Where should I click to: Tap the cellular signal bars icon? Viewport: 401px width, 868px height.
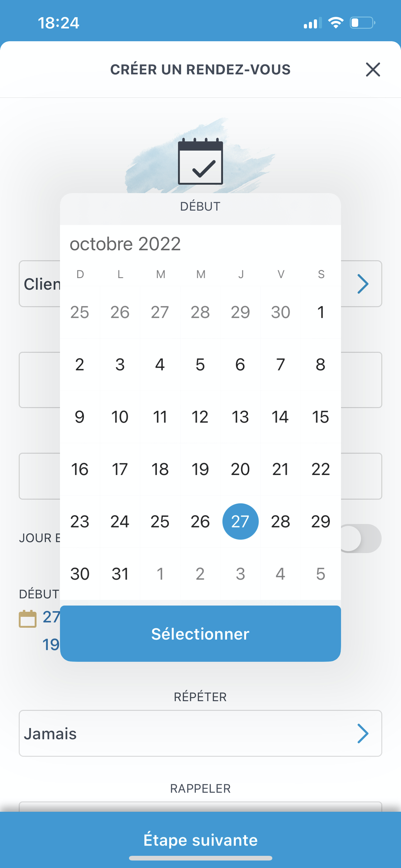[x=312, y=23]
